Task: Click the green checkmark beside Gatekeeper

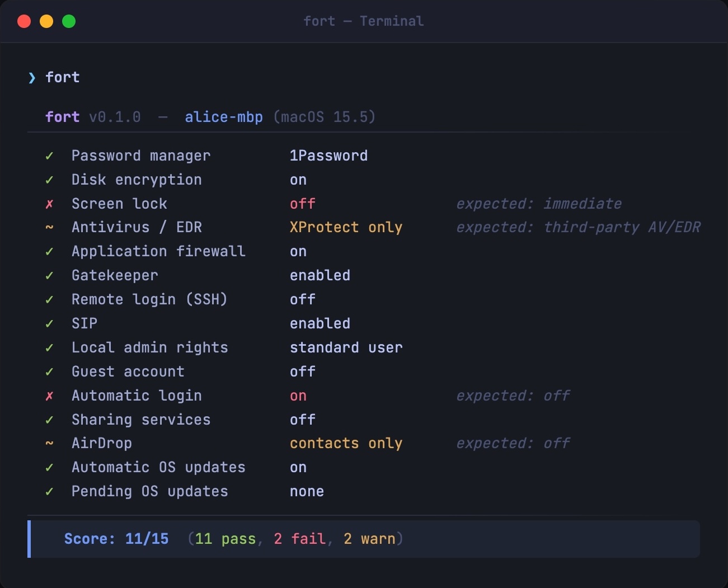Action: (x=49, y=276)
